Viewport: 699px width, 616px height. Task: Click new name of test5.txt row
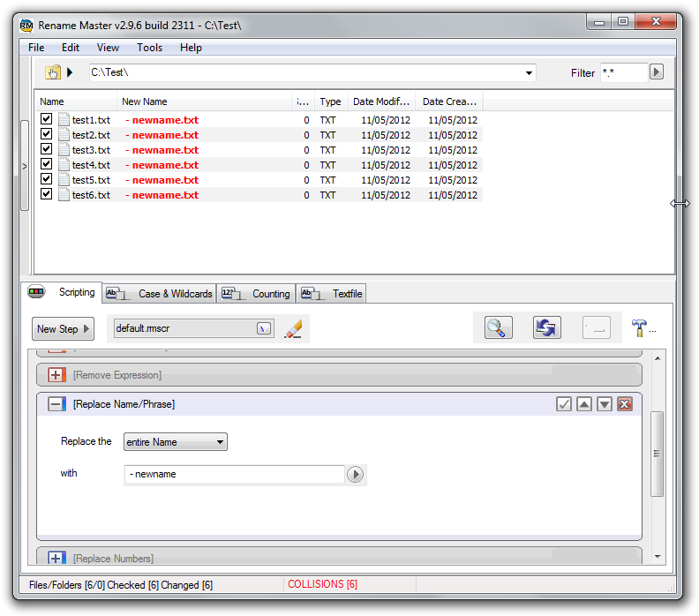point(162,180)
